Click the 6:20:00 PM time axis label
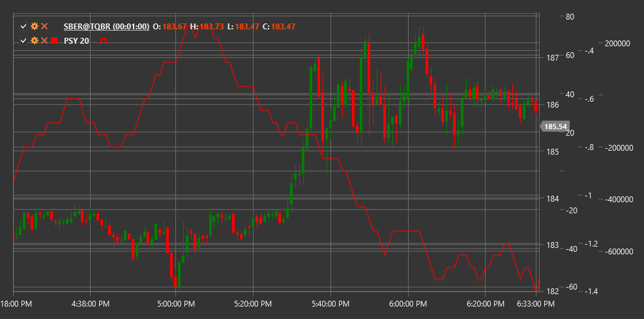The image size is (644, 319). click(x=485, y=304)
